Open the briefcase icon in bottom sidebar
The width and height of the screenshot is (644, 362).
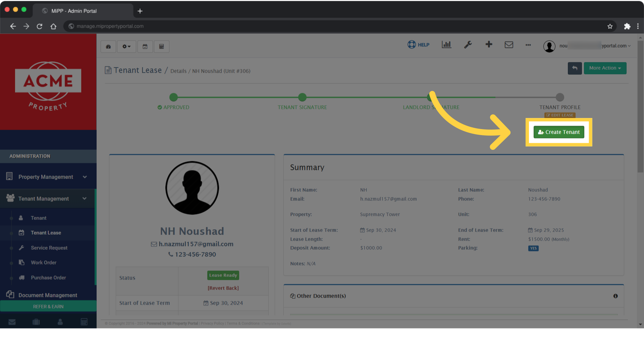pyautogui.click(x=36, y=322)
